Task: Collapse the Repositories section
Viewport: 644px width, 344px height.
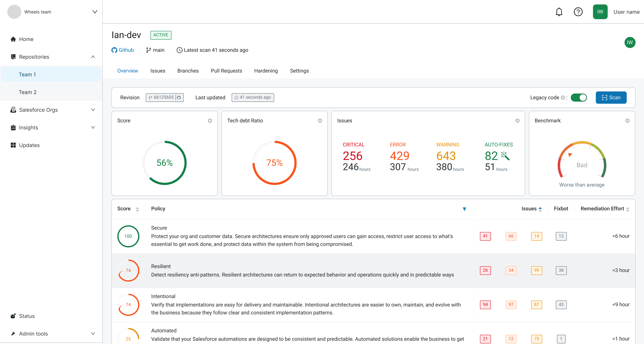Action: coord(93,57)
